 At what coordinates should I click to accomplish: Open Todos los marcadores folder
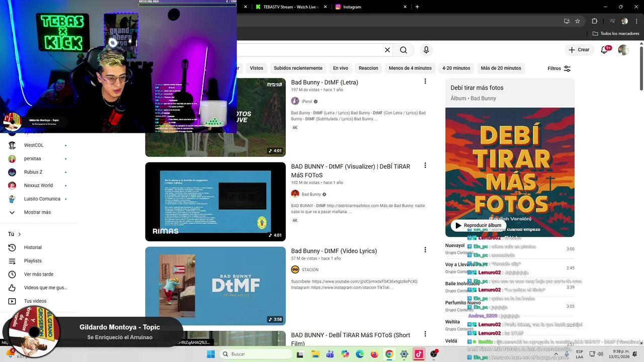pos(616,34)
